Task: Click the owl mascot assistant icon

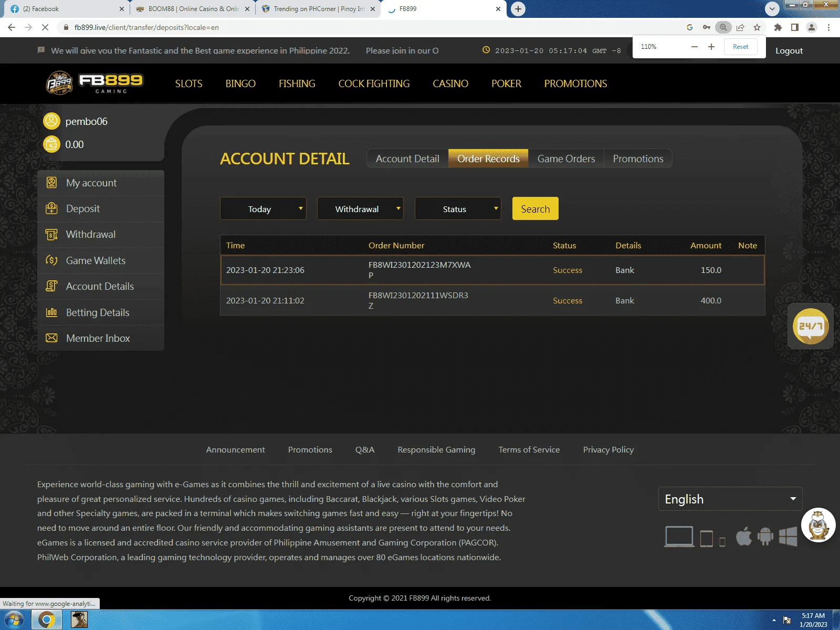Action: [818, 525]
